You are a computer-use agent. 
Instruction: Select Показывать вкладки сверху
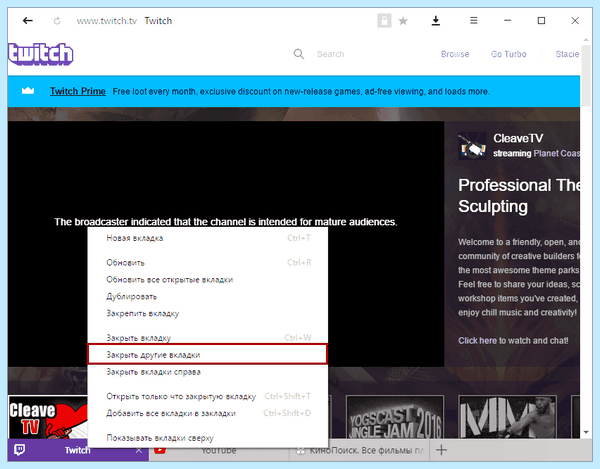pyautogui.click(x=208, y=438)
